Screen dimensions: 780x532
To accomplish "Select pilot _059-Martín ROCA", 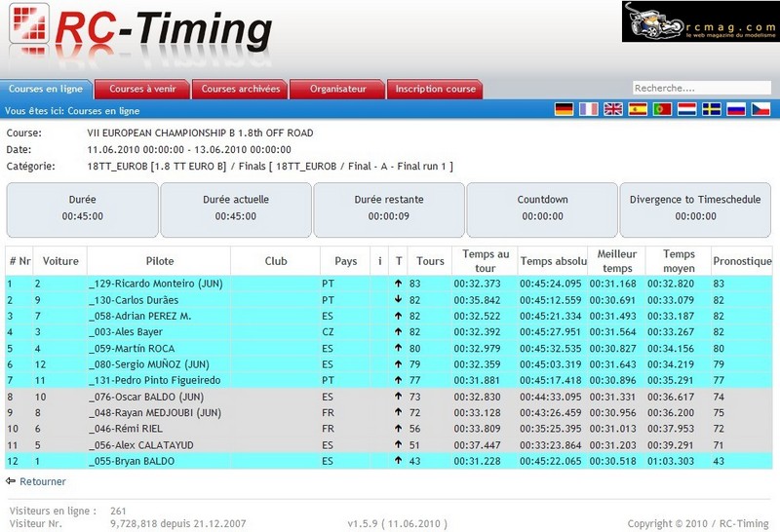I will pyautogui.click(x=132, y=348).
